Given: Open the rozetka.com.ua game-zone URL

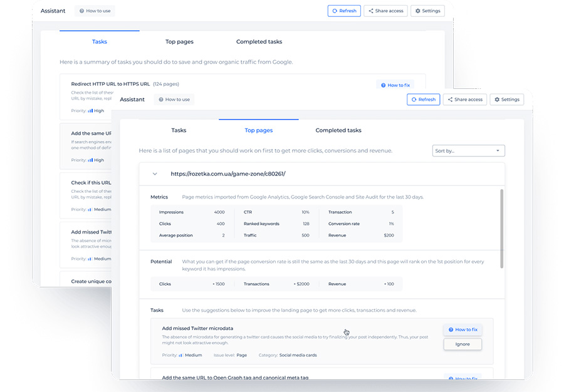Looking at the screenshot, I should pyautogui.click(x=227, y=174).
